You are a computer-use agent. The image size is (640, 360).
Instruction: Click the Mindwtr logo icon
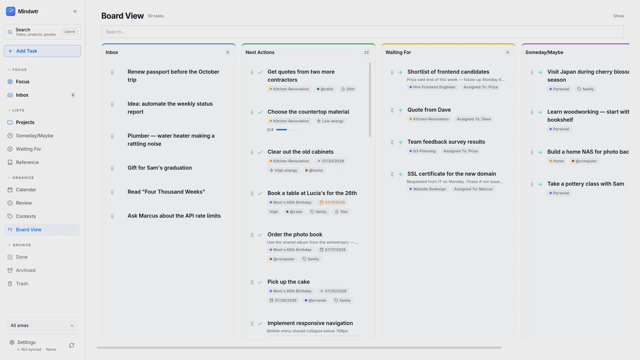coord(11,11)
